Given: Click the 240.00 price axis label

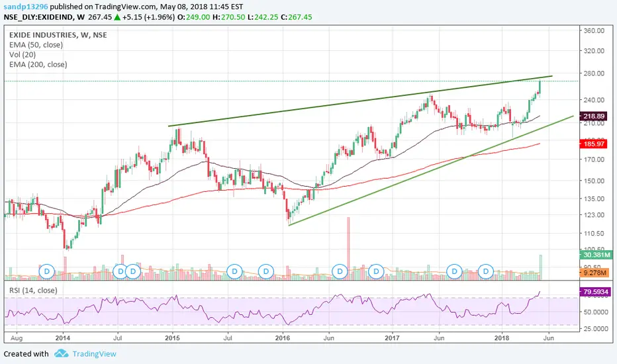Looking at the screenshot, I should 594,100.
